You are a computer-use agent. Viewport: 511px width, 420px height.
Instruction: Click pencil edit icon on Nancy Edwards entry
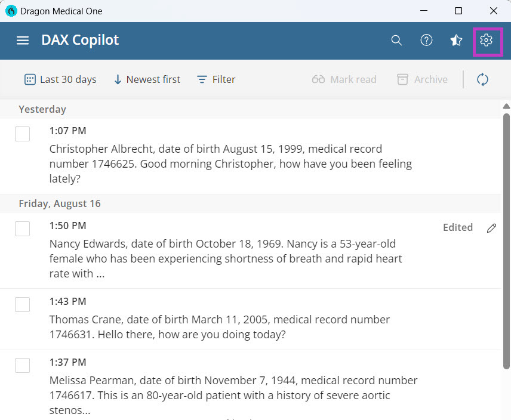pyautogui.click(x=491, y=228)
